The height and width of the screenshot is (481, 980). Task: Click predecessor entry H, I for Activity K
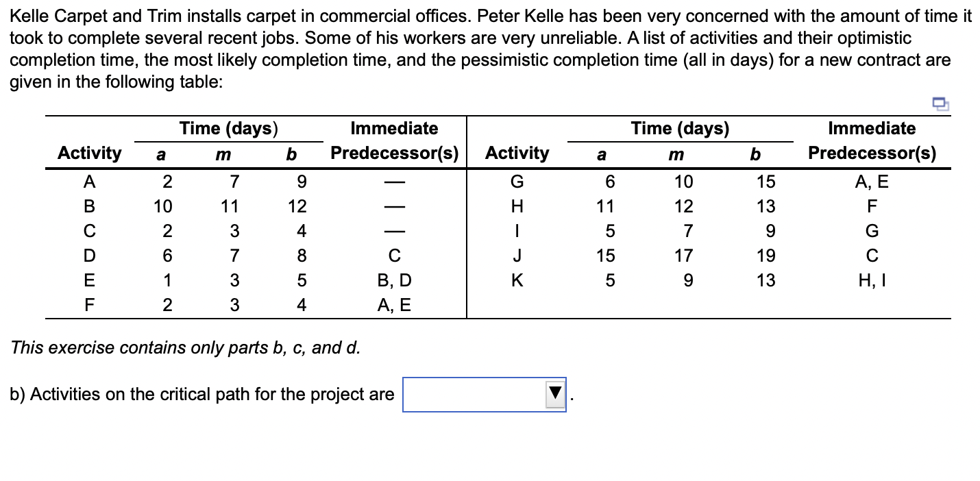(x=872, y=280)
